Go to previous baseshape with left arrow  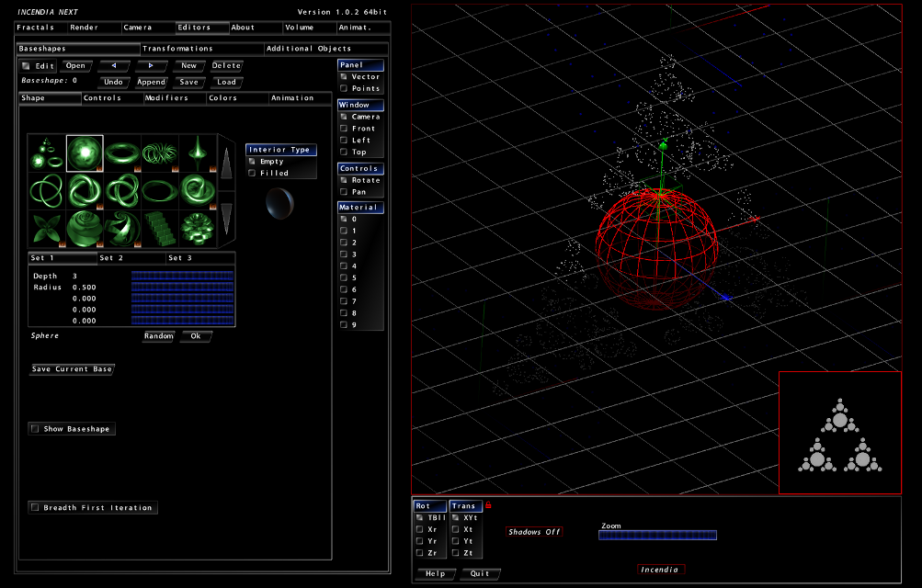coord(113,66)
